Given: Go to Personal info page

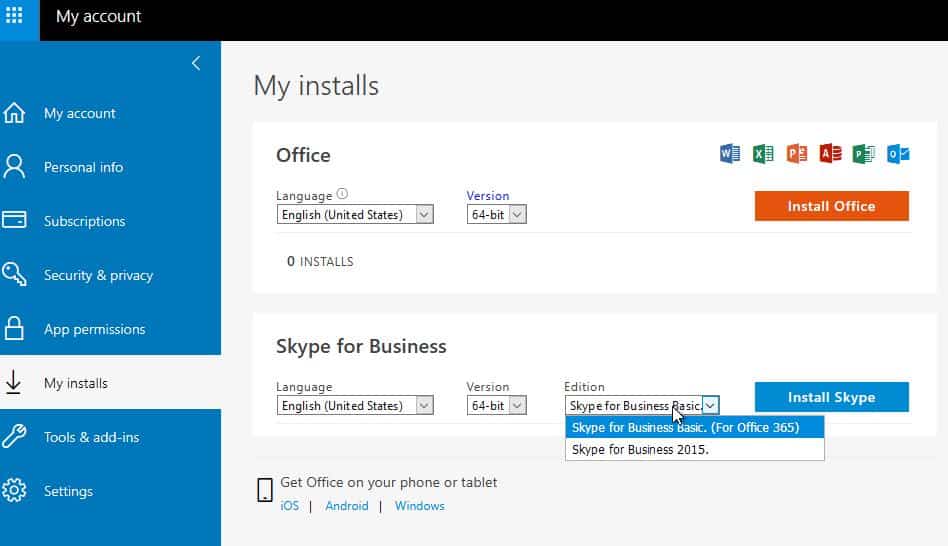Looking at the screenshot, I should [x=83, y=167].
